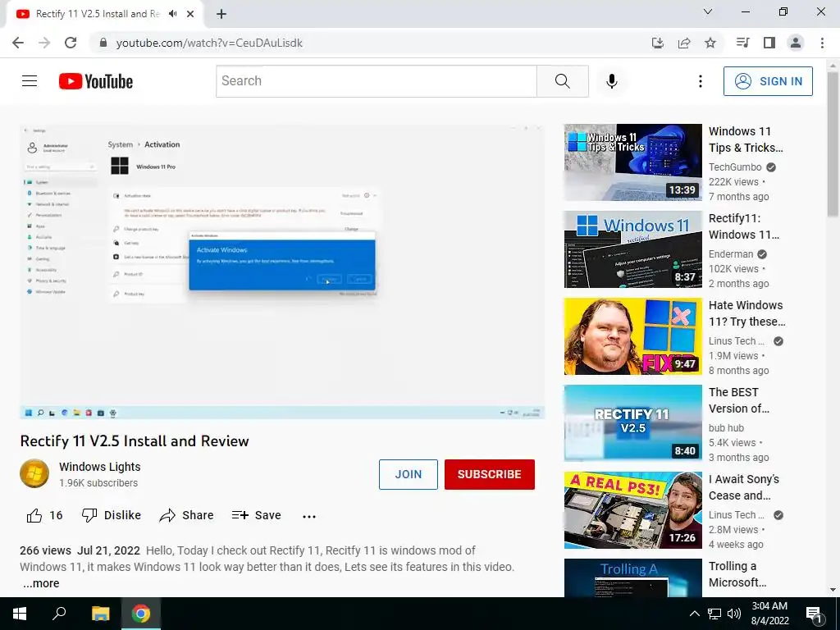Click 'The BEST Version of...' title
840x630 pixels.
[739, 400]
